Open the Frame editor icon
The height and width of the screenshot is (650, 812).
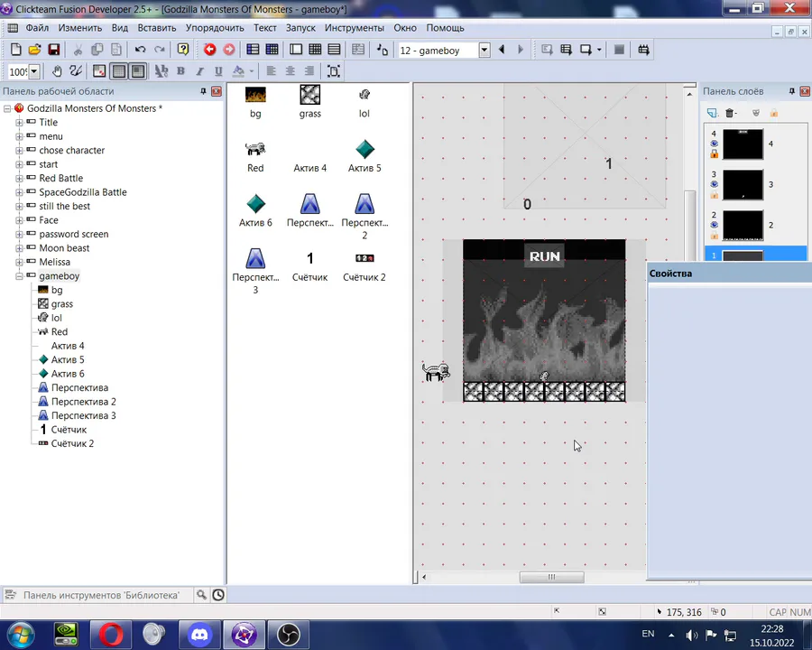[x=296, y=50]
